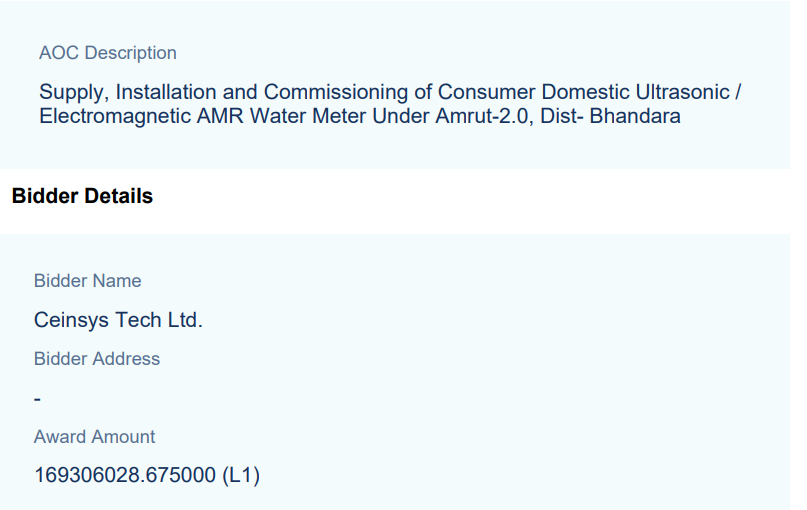Click the Bidder Address field label

point(97,359)
